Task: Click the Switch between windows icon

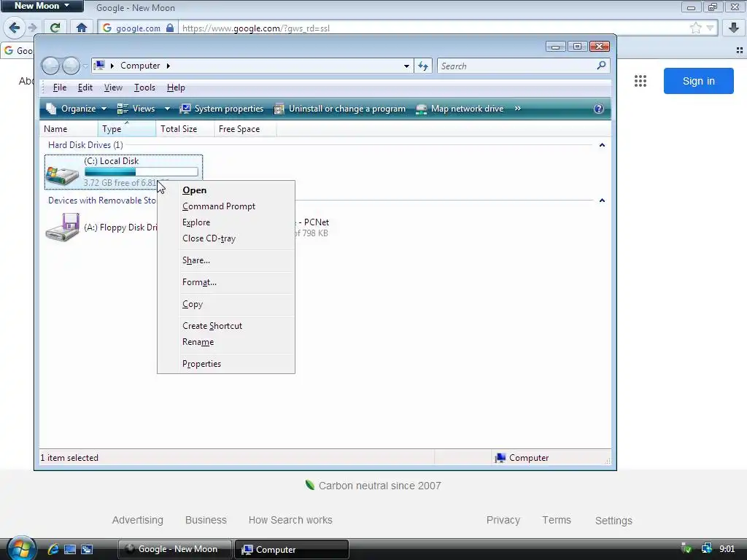Action: click(x=87, y=549)
